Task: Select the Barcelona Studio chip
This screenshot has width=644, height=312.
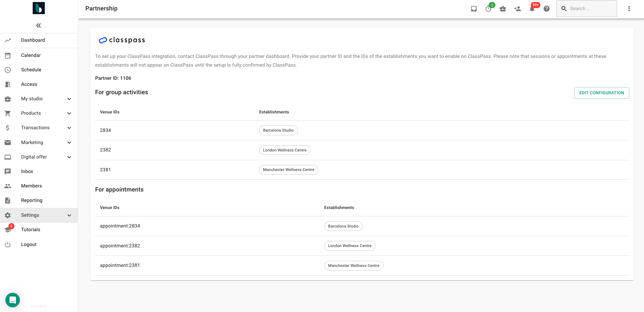Action: pos(278,130)
